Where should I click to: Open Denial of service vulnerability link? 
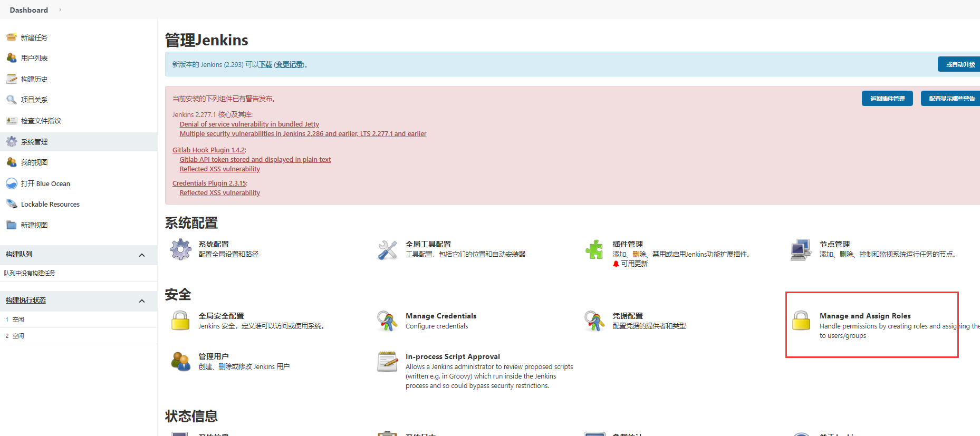(249, 124)
